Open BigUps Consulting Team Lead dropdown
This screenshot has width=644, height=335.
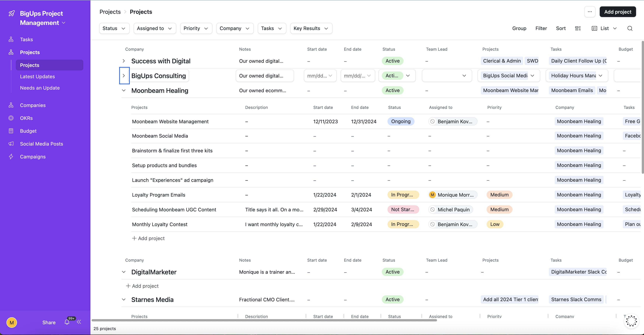pyautogui.click(x=447, y=76)
